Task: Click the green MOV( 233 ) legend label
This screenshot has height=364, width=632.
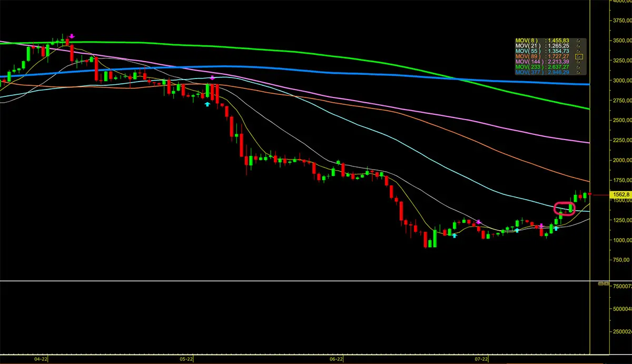Action: coord(530,67)
